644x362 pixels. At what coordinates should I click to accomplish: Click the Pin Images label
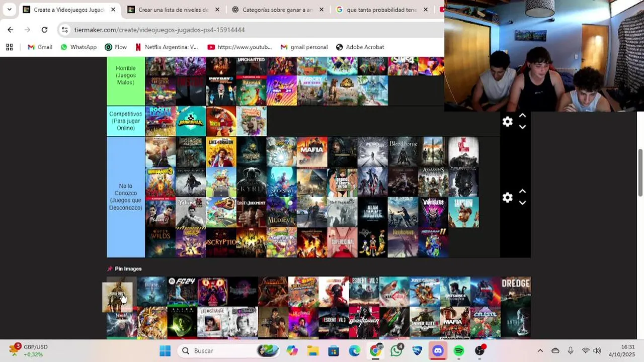(128, 268)
